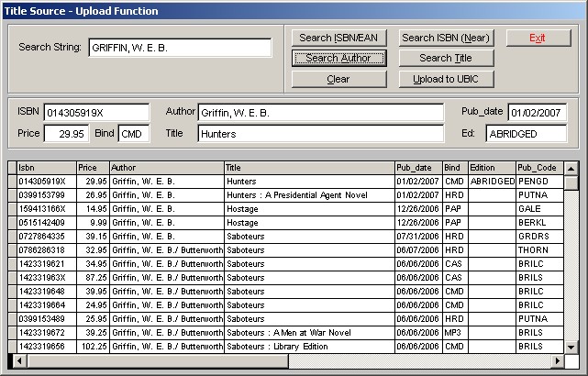Click the vertical scrollbar thumb
The image size is (588, 376).
pyautogui.click(x=571, y=182)
